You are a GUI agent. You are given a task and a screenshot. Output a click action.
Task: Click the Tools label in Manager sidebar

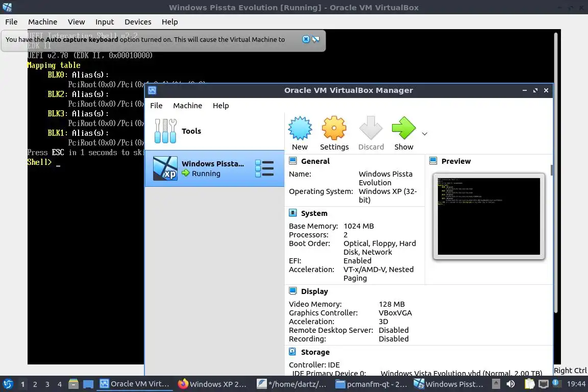[191, 131]
